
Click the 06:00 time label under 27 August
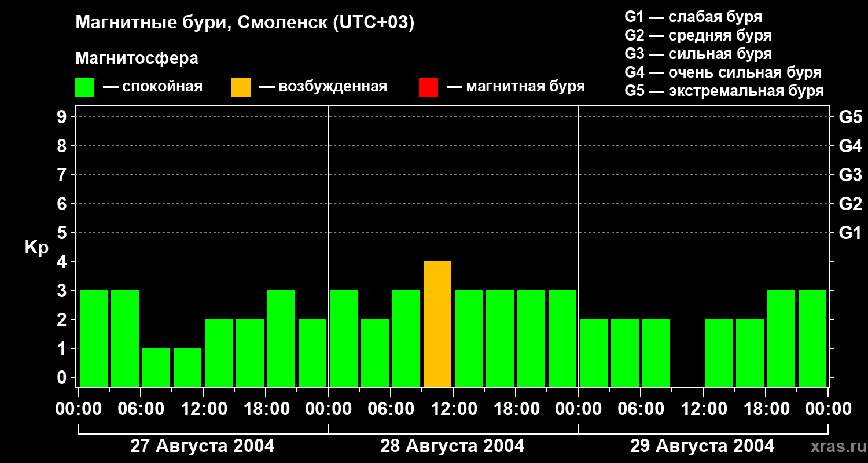click(141, 409)
